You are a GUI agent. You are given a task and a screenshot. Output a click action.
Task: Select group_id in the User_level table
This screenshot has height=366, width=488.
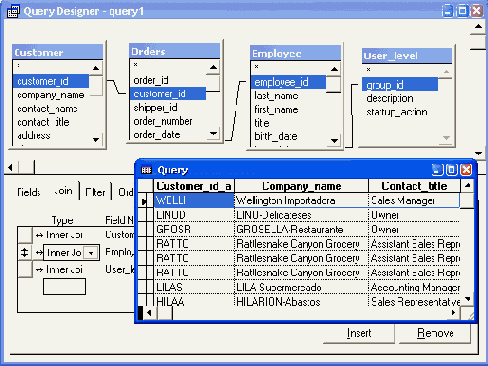click(x=400, y=85)
